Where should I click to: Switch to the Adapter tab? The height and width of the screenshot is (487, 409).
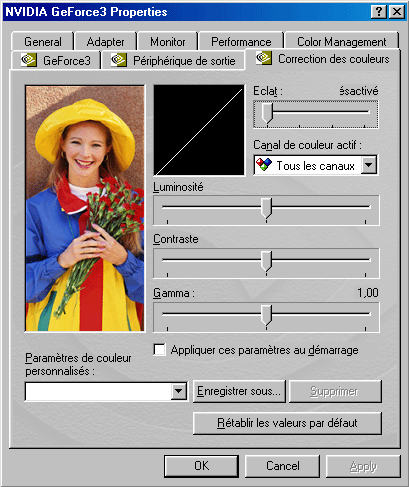(x=105, y=42)
